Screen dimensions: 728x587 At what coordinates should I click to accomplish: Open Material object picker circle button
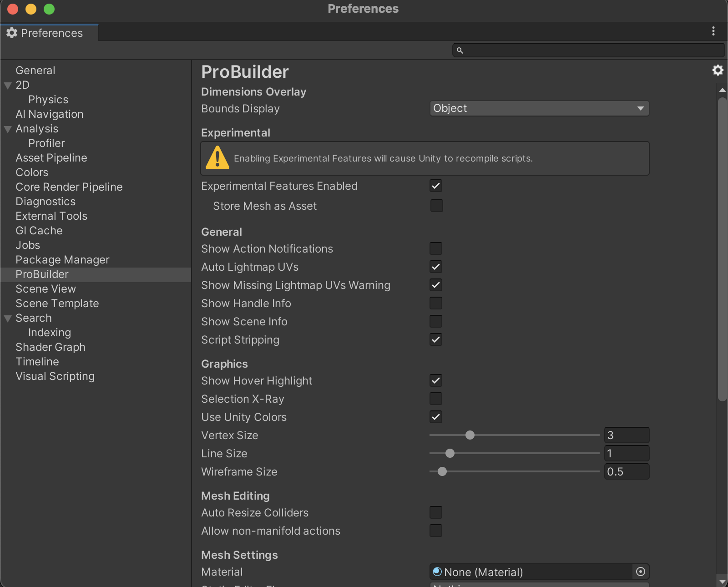(641, 572)
